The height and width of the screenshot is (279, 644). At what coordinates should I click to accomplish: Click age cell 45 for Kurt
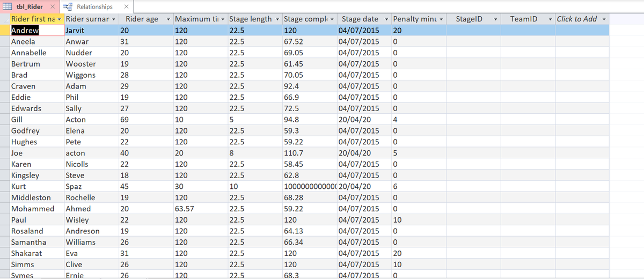146,186
